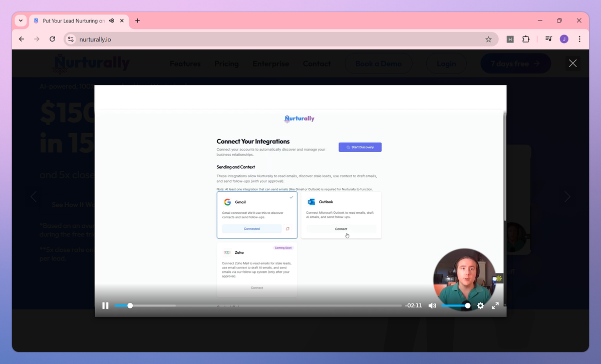The width and height of the screenshot is (601, 364).
Task: Go to next slide arrow
Action: [567, 197]
